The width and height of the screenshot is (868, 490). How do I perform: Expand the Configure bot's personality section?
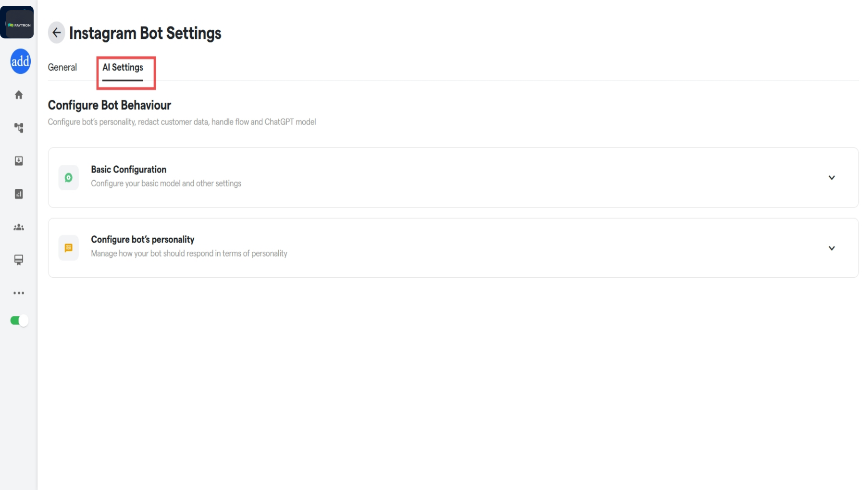(832, 248)
